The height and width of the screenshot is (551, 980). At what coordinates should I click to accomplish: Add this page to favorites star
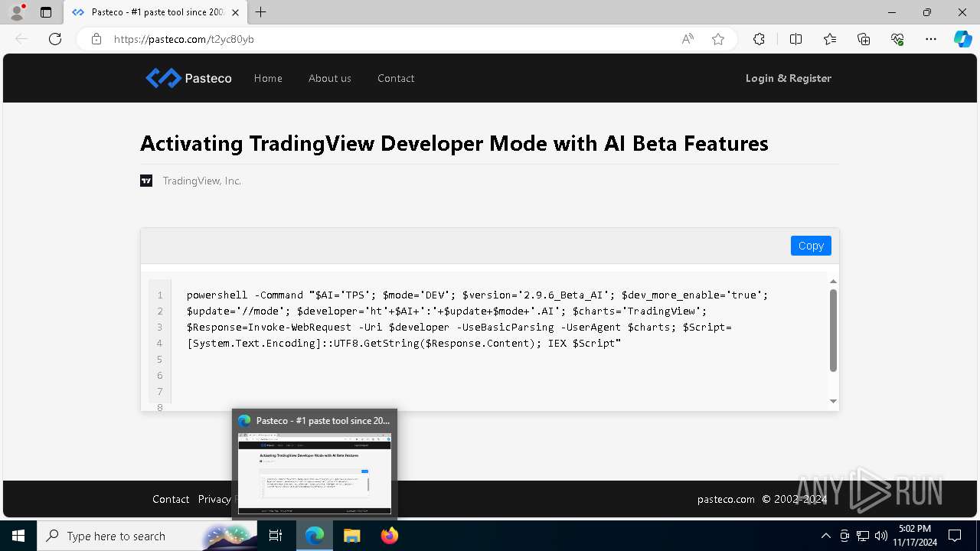718,39
